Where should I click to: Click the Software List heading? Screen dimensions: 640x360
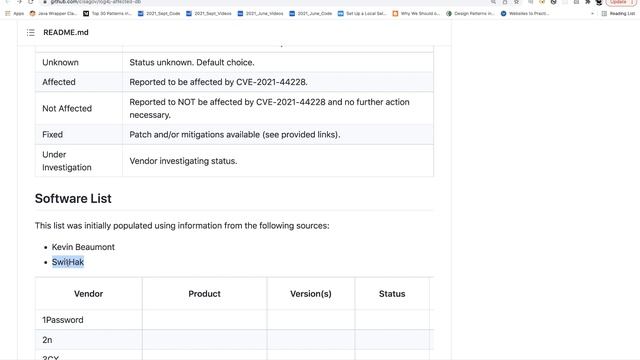point(73,198)
